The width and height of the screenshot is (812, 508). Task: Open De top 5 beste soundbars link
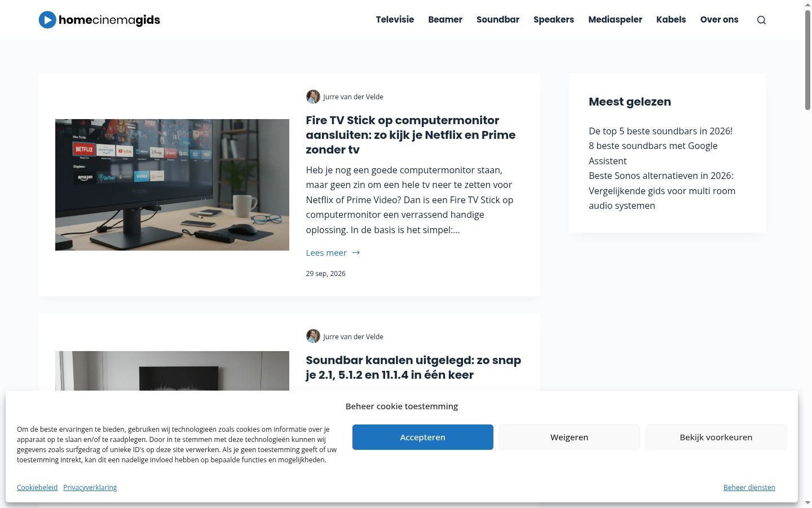660,131
